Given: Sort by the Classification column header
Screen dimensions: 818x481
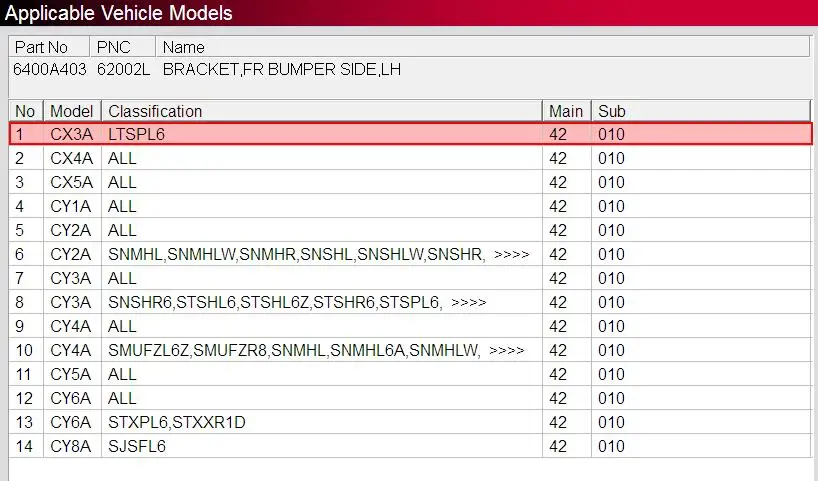Looking at the screenshot, I should [x=322, y=111].
